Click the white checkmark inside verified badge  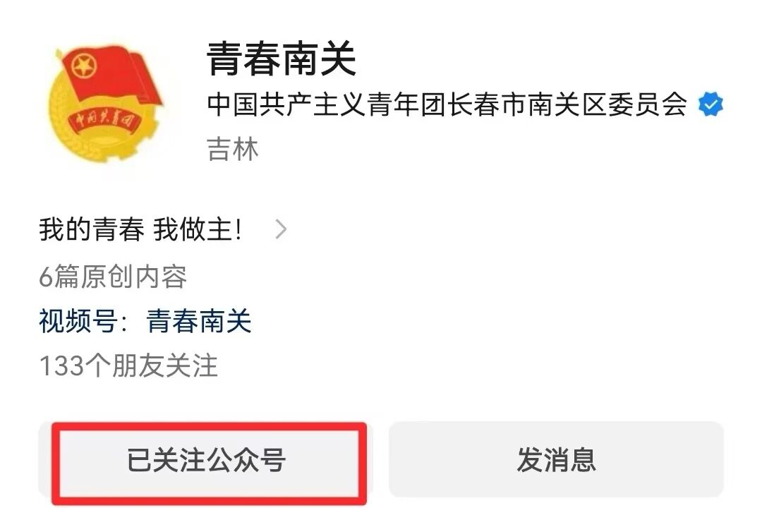click(711, 104)
